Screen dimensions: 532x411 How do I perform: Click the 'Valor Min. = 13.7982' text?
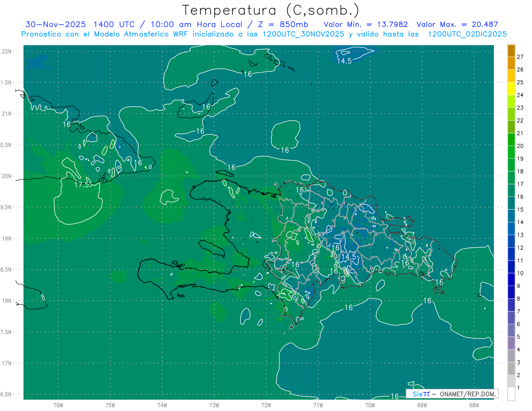tap(366, 24)
